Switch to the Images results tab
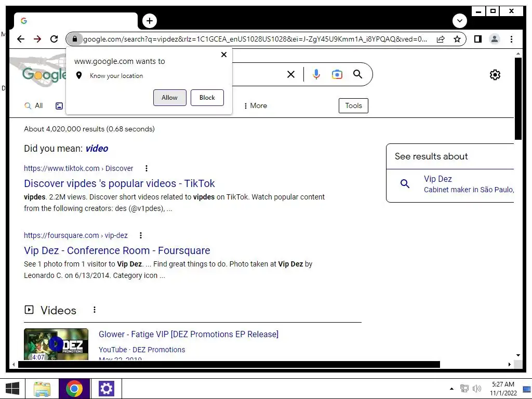The width and height of the screenshot is (532, 399). click(x=59, y=106)
